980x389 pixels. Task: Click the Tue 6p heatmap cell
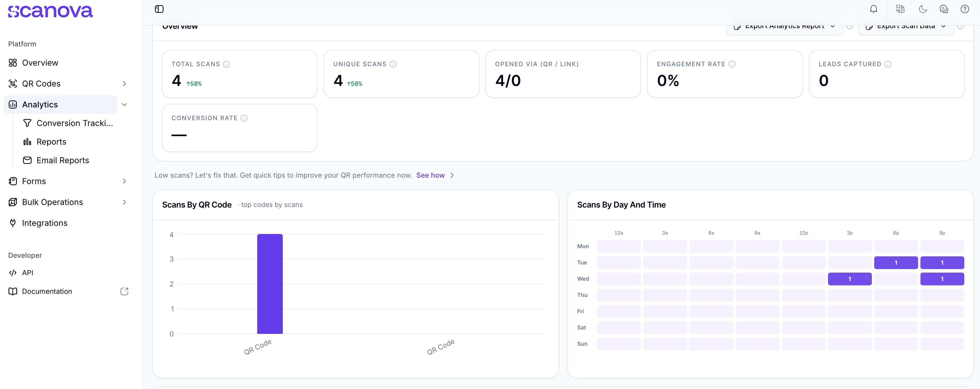click(x=895, y=262)
